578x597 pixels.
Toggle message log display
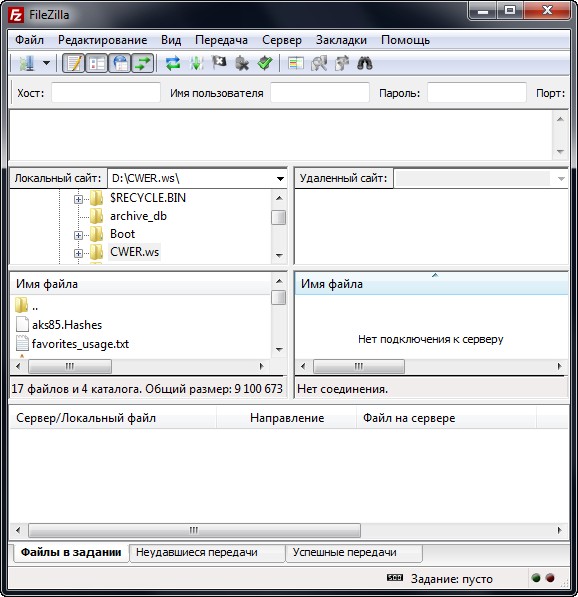[x=73, y=63]
